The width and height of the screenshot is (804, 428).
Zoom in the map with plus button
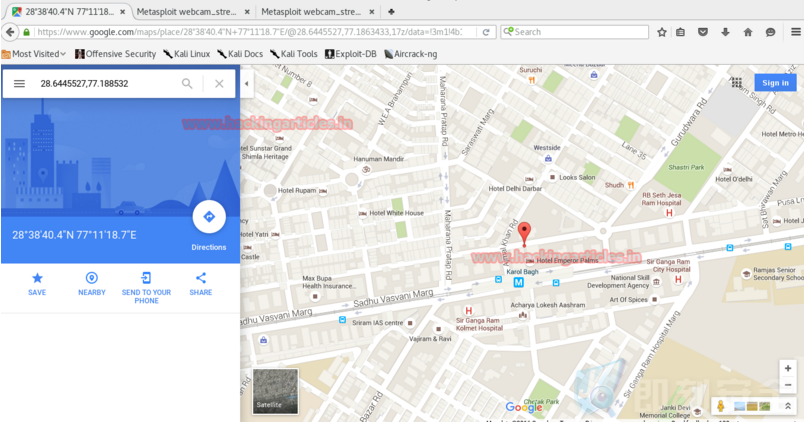click(788, 368)
